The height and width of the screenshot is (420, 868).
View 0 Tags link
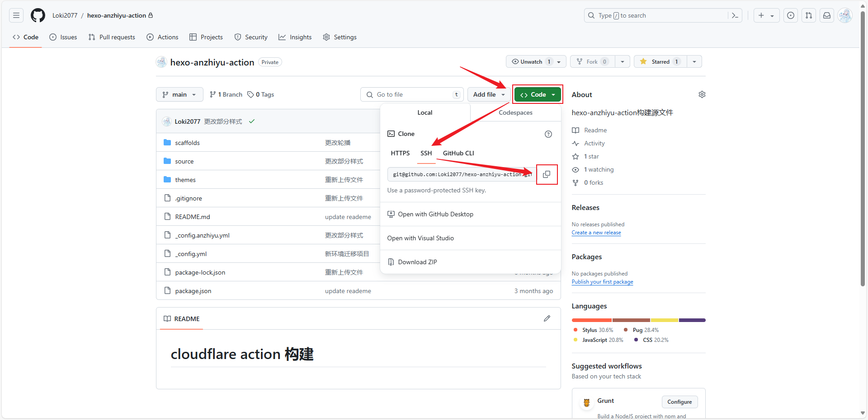(x=261, y=94)
